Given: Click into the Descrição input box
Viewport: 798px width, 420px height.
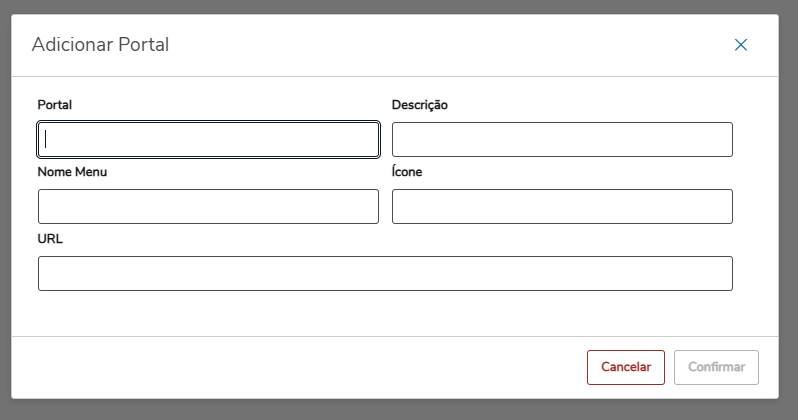Looking at the screenshot, I should click(562, 140).
